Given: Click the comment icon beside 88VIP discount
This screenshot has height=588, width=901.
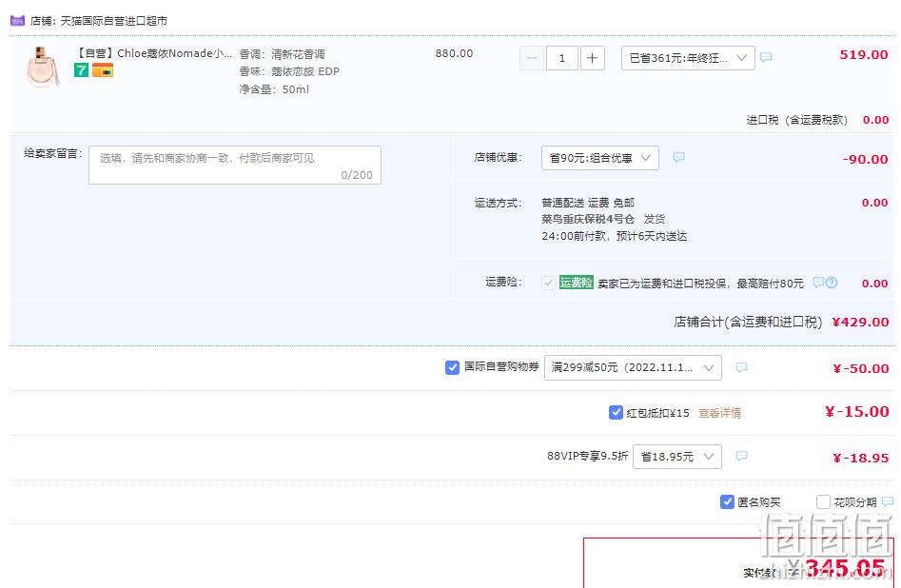Looking at the screenshot, I should click(742, 456).
